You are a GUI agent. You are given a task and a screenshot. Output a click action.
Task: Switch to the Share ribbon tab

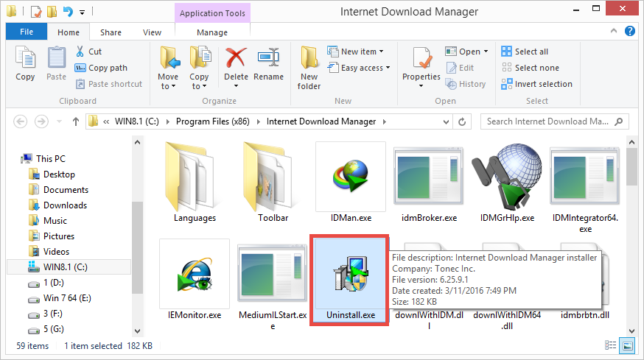[111, 32]
